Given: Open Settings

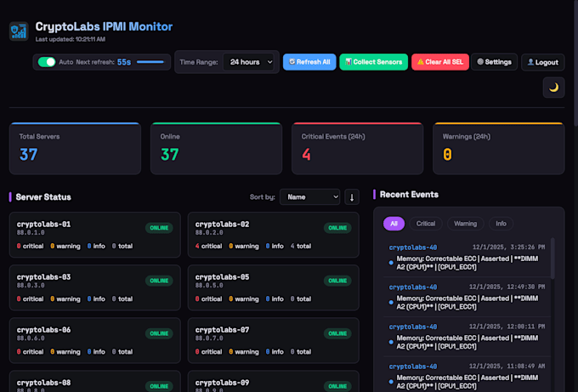Looking at the screenshot, I should point(494,62).
